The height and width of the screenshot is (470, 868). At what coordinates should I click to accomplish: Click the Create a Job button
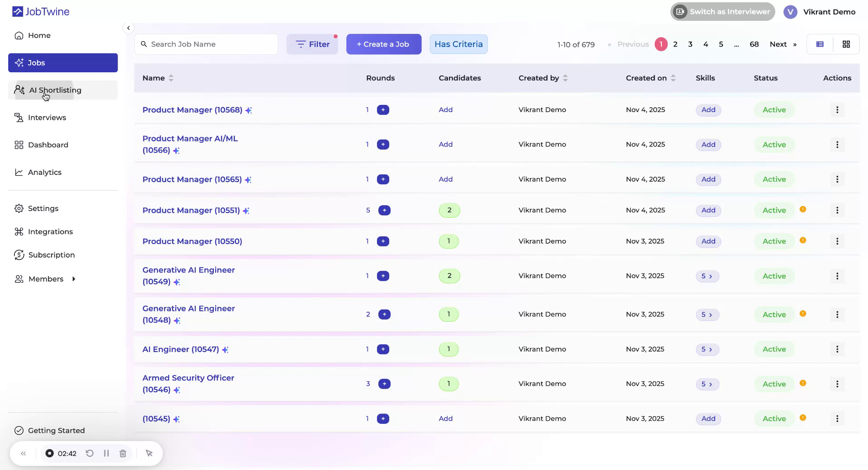click(383, 44)
